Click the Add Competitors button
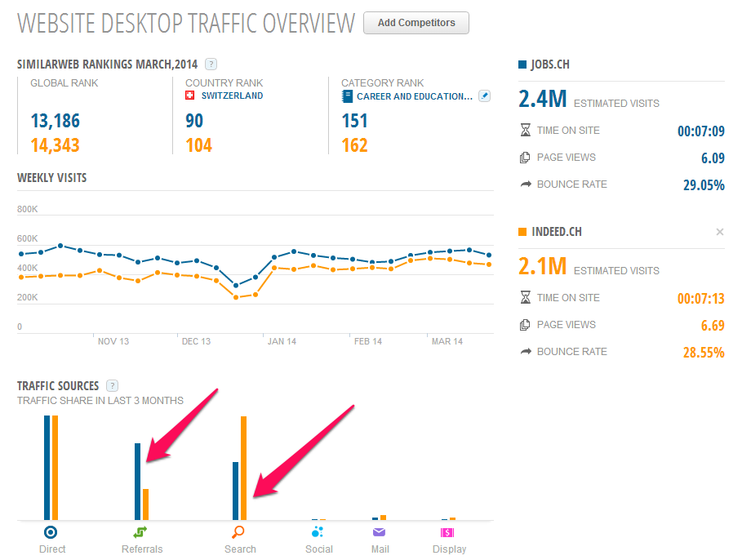 415,23
